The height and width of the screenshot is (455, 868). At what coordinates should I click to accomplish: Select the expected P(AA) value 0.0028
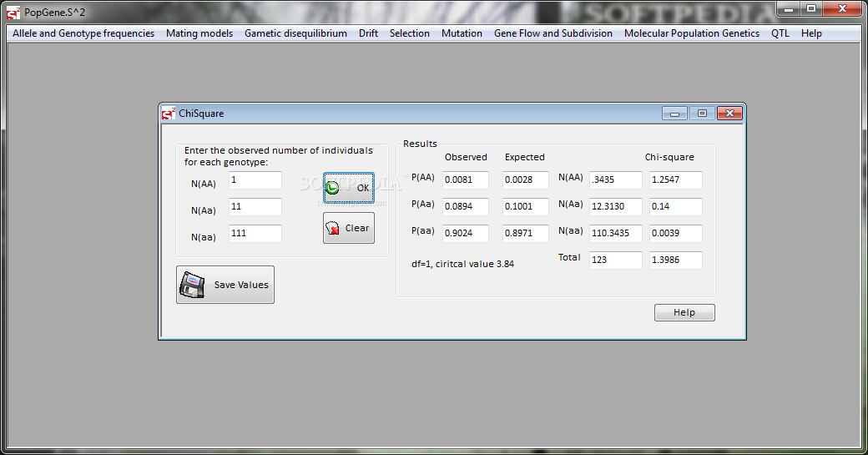tap(525, 179)
